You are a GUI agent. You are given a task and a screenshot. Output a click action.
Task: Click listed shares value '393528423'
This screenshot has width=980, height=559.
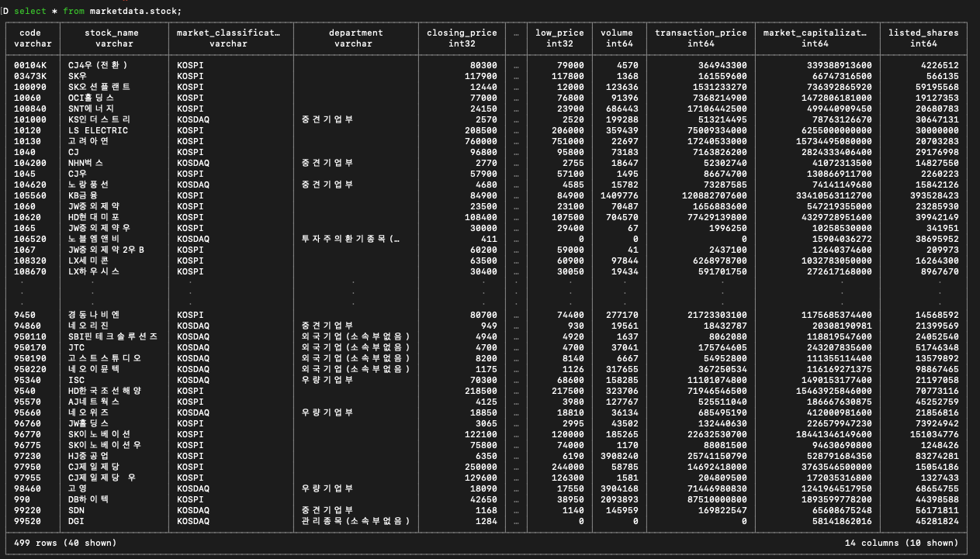click(934, 195)
